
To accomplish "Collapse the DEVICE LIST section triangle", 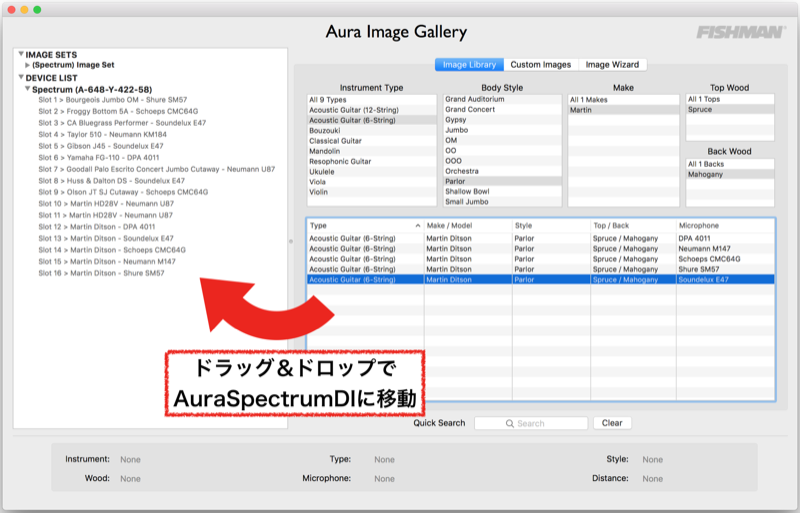I will pos(21,77).
